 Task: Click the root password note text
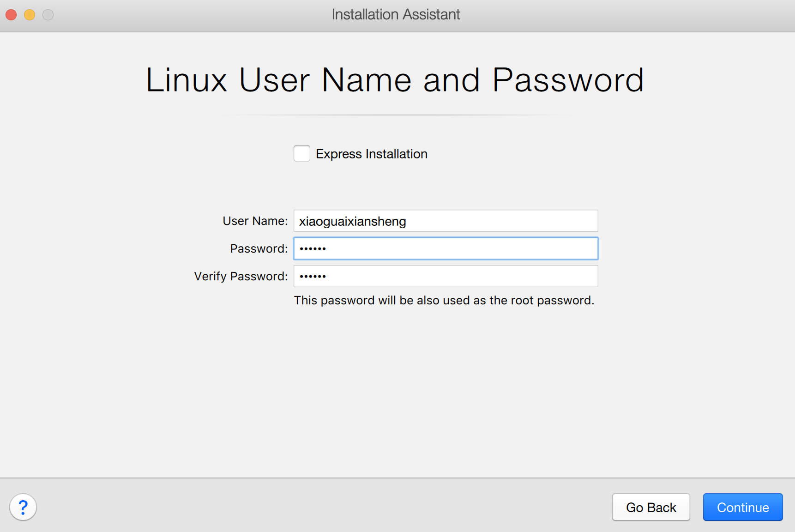(444, 300)
